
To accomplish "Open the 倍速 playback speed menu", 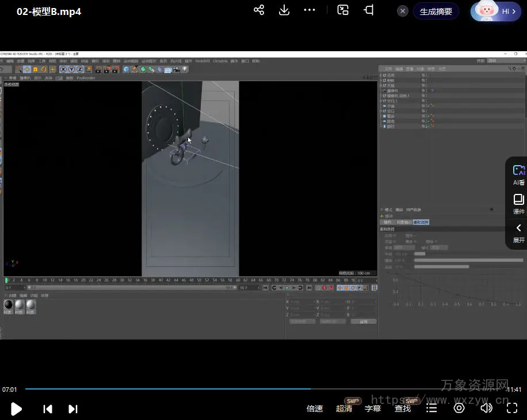I will pos(315,408).
